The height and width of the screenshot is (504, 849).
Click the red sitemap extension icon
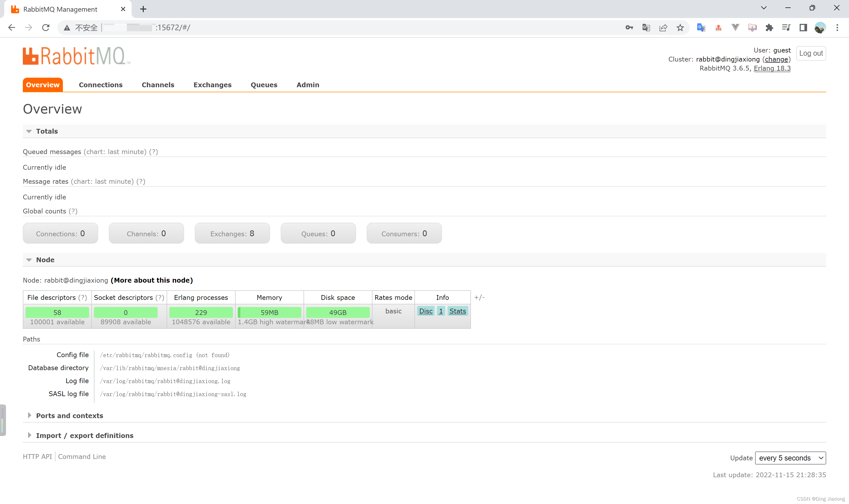[718, 28]
